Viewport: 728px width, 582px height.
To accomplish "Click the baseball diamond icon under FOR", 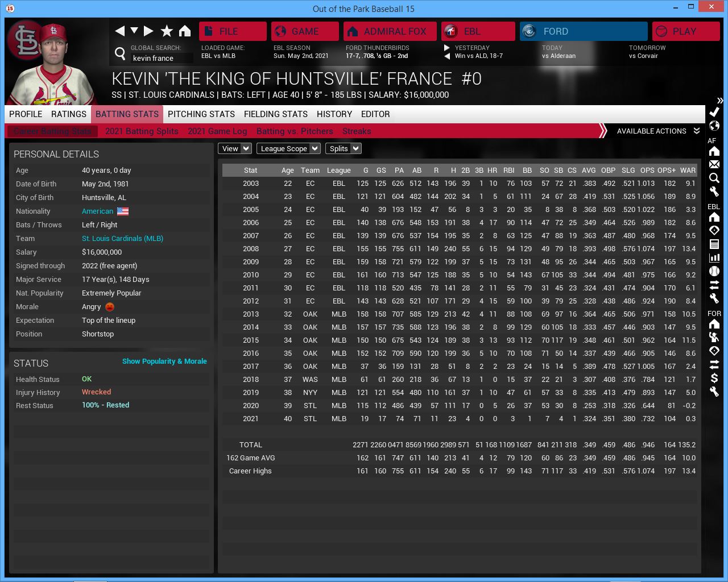I will 714,351.
